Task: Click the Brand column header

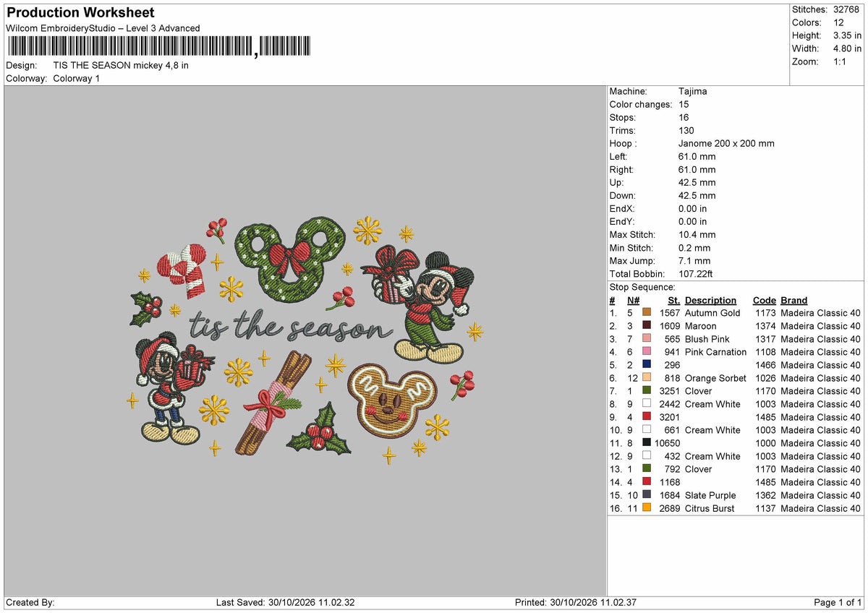Action: click(x=793, y=300)
